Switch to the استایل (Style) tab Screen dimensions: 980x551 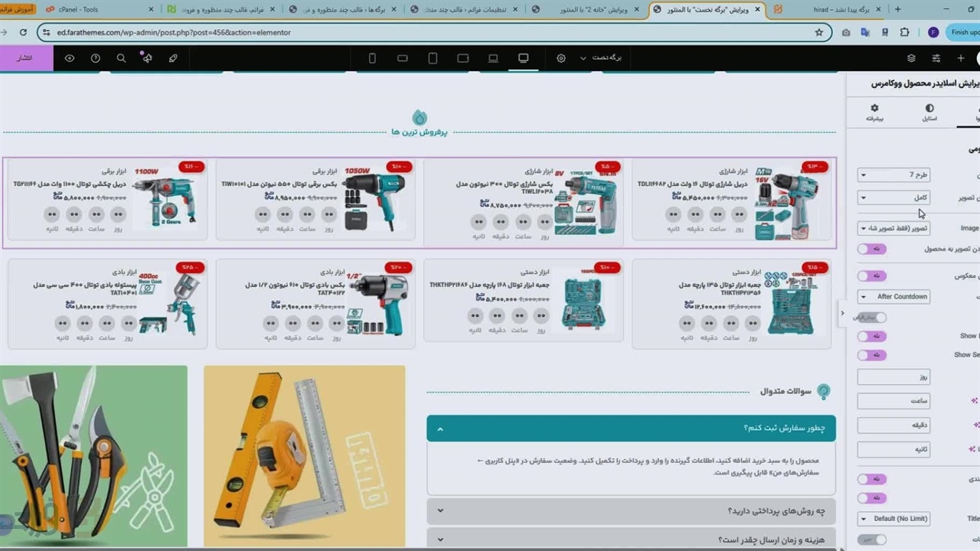click(x=929, y=113)
